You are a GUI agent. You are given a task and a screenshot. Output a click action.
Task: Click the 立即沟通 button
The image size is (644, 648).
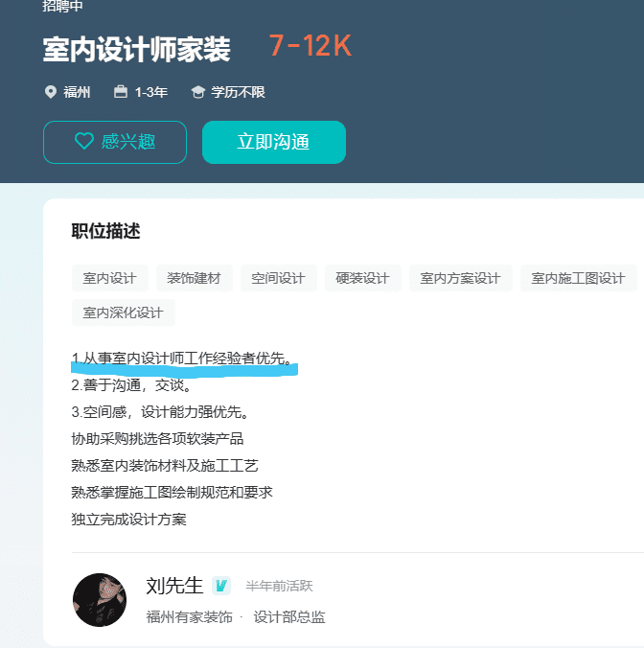click(x=274, y=142)
